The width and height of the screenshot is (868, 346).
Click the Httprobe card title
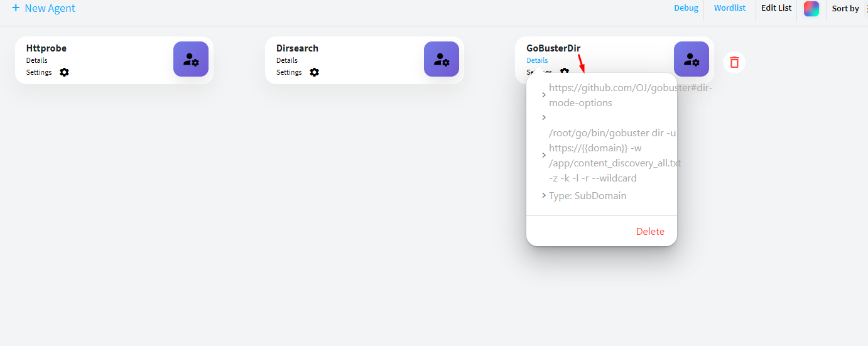point(46,48)
